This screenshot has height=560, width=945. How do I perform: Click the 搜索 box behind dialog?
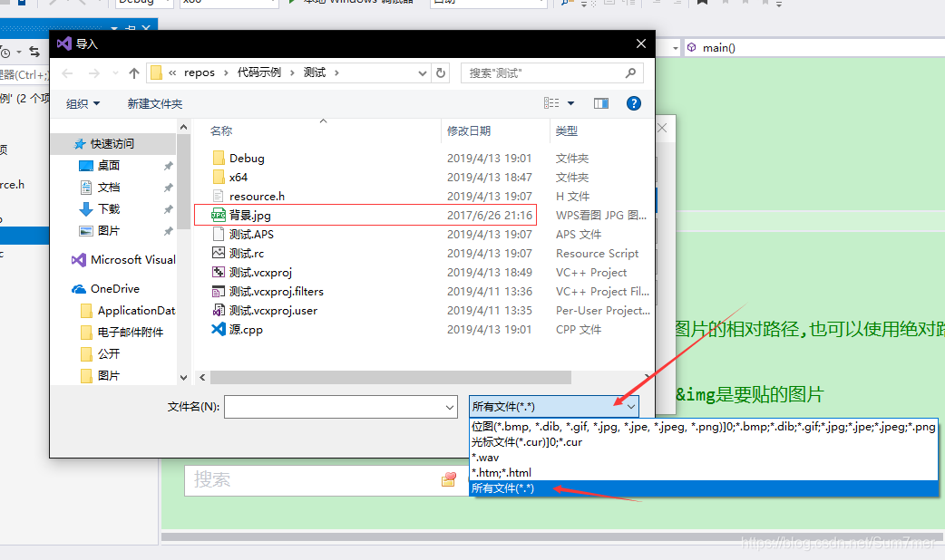coord(326,480)
